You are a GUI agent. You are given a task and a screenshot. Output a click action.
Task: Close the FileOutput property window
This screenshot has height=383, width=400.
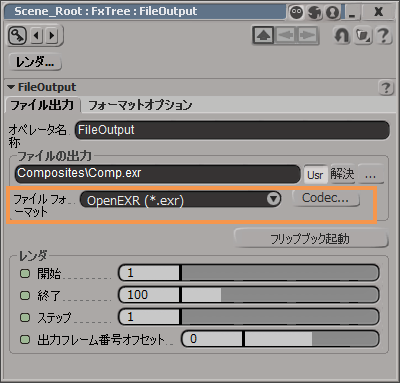pyautogui.click(x=378, y=12)
